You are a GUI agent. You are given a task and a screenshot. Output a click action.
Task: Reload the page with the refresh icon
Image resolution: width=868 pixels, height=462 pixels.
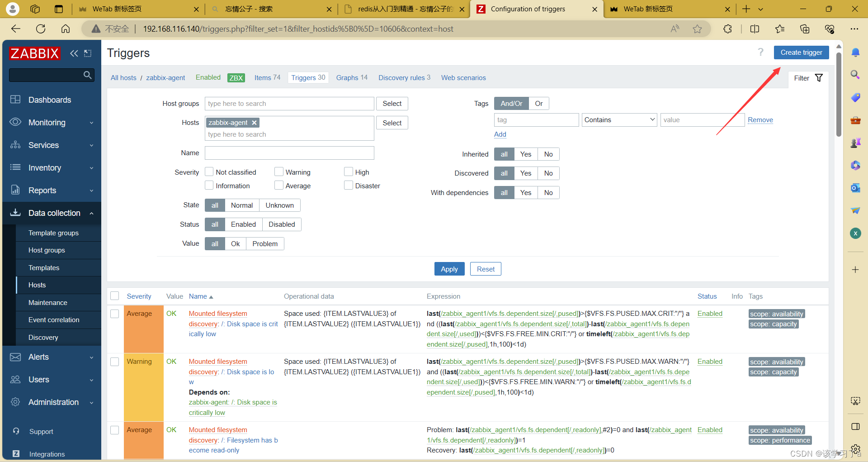41,29
